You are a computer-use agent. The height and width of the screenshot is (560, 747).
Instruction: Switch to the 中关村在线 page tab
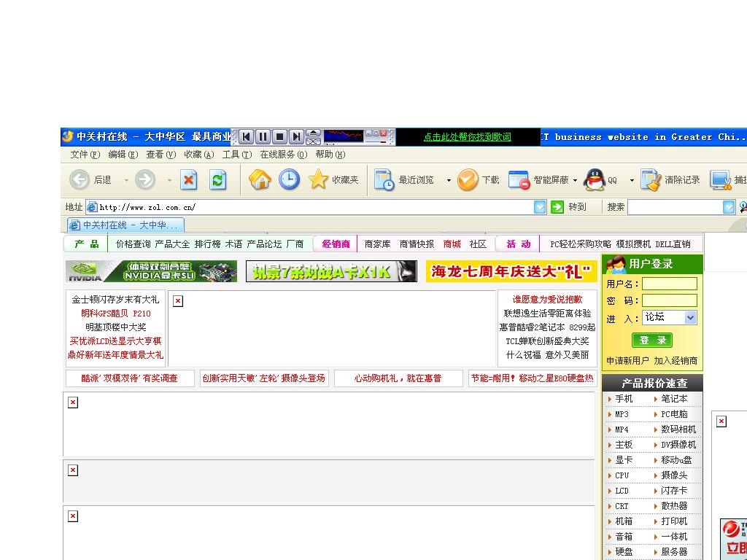(x=125, y=225)
